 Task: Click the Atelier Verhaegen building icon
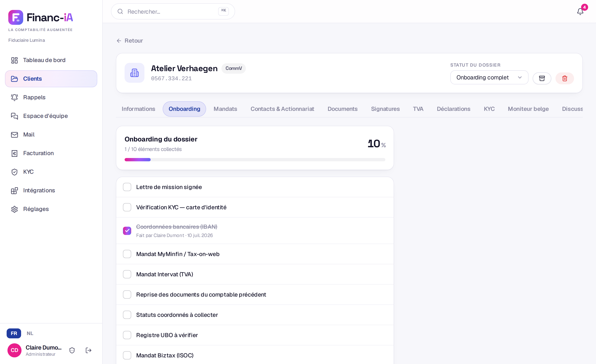(135, 73)
